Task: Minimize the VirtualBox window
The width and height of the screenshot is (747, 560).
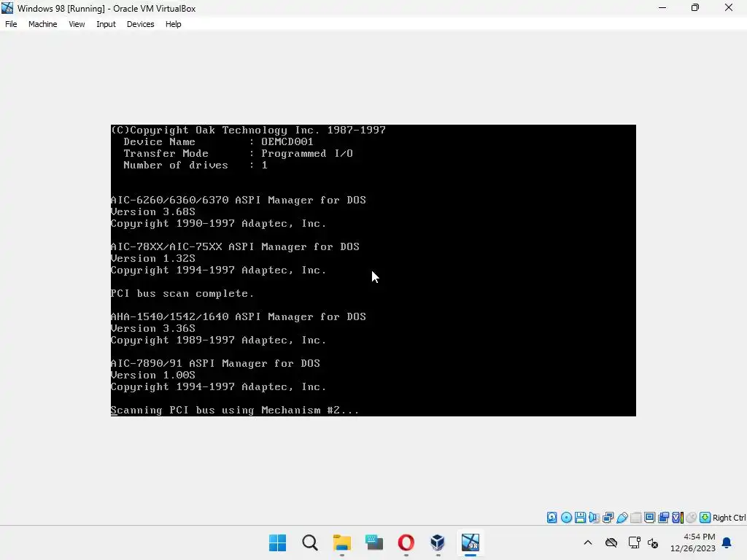Action: [x=662, y=8]
